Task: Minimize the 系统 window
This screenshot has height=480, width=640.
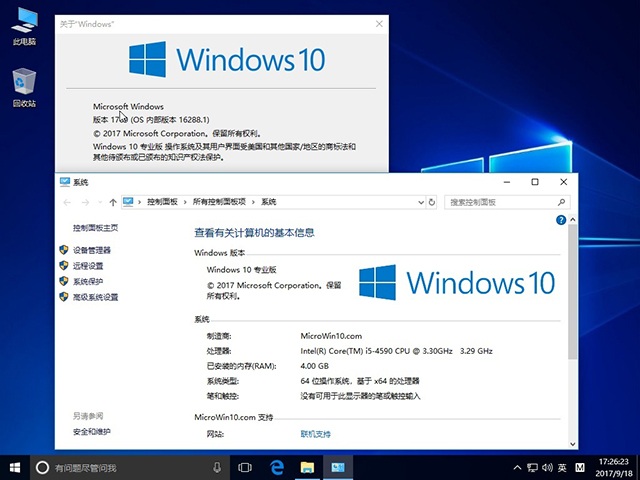Action: click(x=507, y=182)
